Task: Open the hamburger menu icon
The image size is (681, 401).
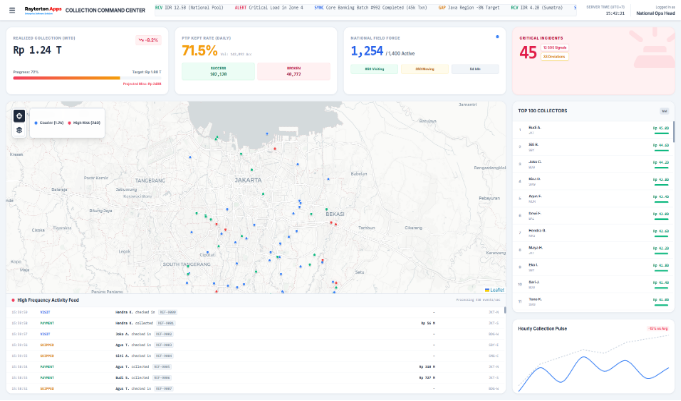Action: click(x=10, y=9)
